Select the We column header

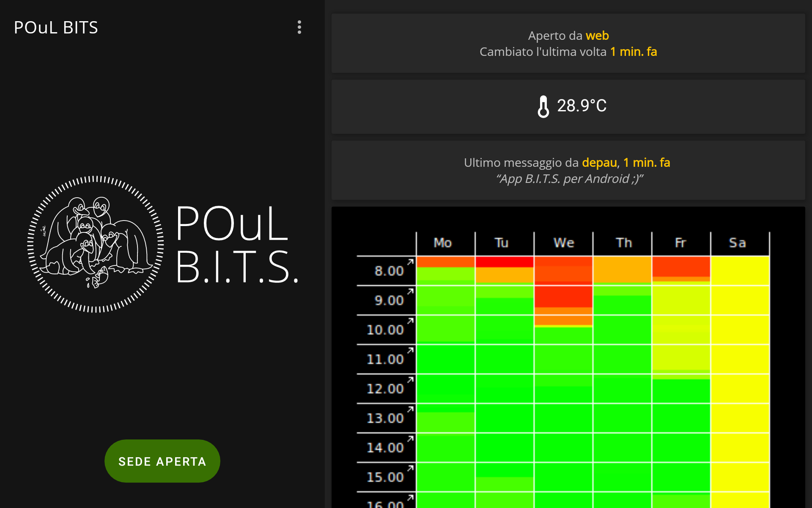[x=563, y=243]
